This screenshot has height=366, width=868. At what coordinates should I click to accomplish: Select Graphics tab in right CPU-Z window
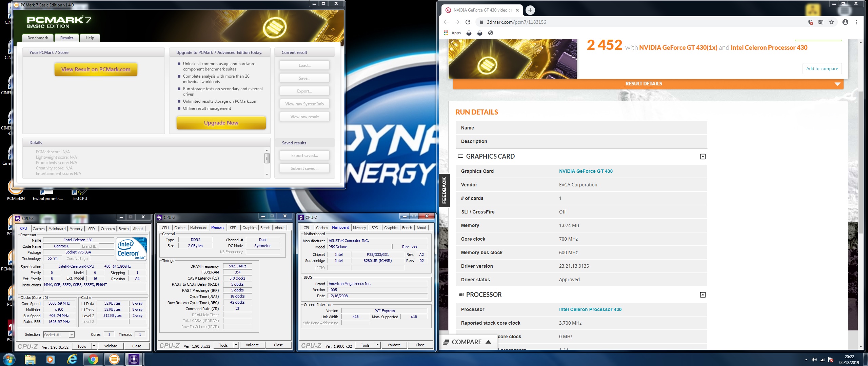coord(391,228)
